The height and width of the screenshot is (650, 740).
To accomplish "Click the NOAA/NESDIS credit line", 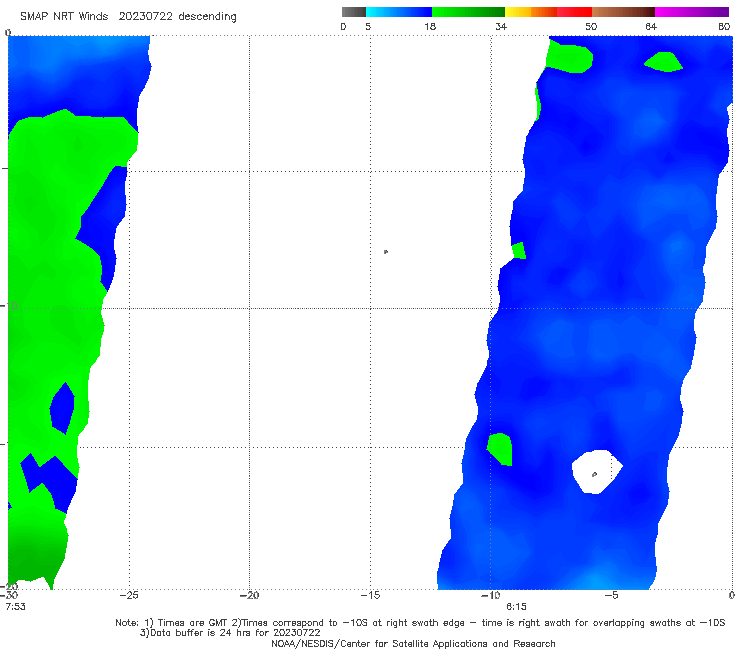I will pos(413,644).
